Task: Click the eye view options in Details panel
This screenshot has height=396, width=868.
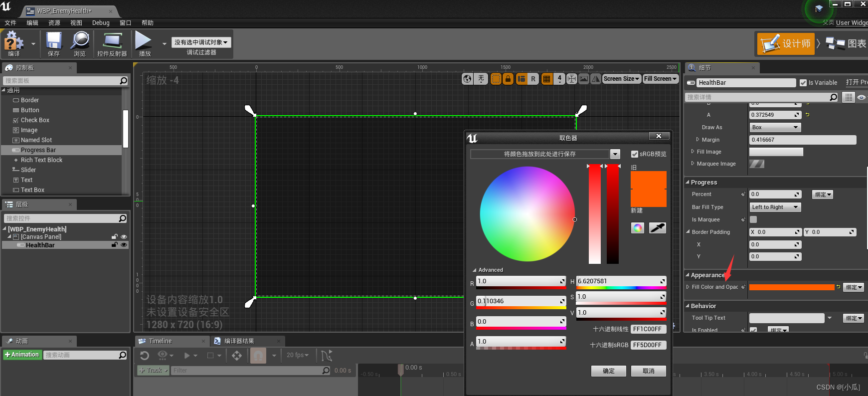Action: tap(862, 97)
